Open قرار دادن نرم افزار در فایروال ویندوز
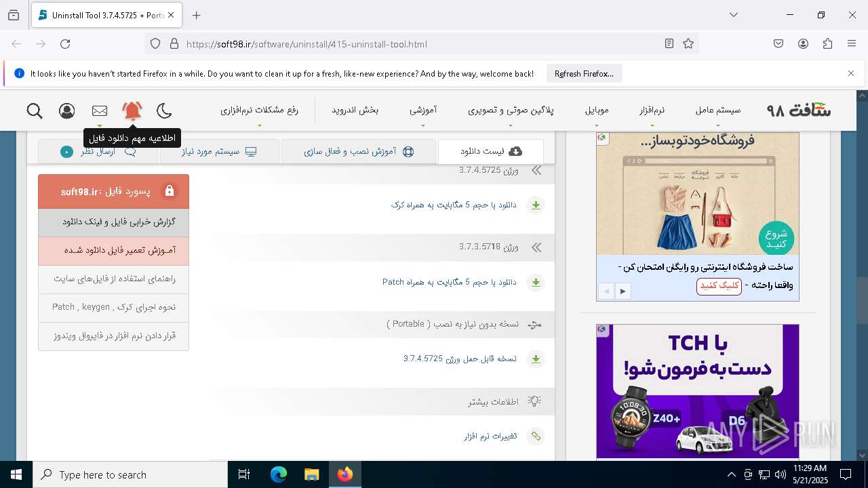This screenshot has height=488, width=868. click(x=114, y=336)
